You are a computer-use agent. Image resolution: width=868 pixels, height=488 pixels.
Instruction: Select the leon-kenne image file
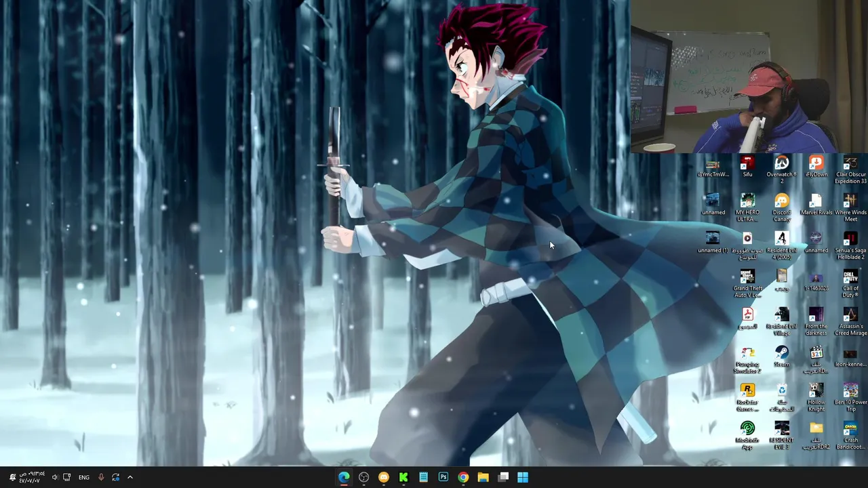(850, 357)
